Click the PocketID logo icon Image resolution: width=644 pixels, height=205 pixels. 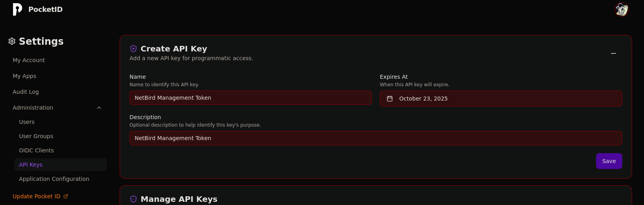coord(17,9)
